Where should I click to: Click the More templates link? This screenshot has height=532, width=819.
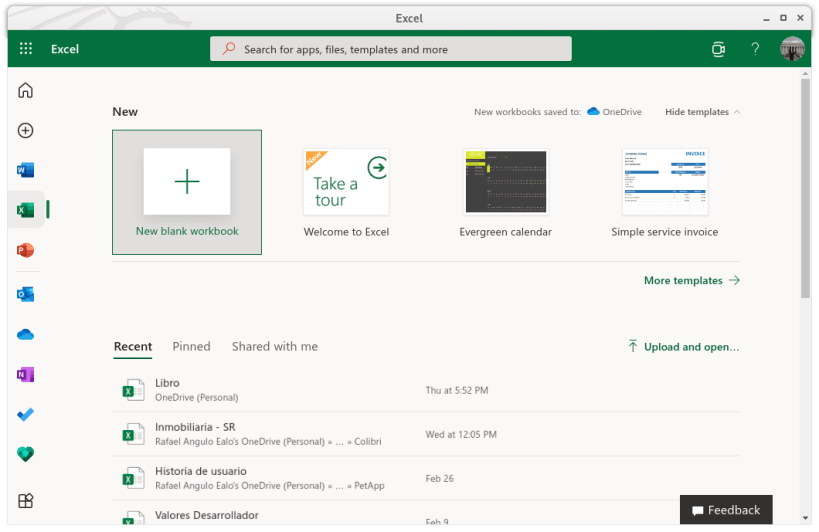click(x=692, y=280)
